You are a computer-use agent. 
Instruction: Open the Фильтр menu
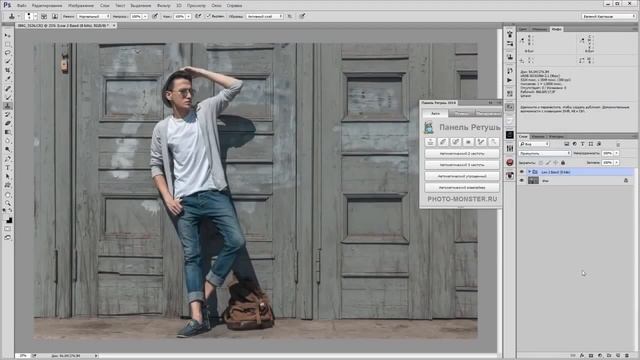click(164, 6)
